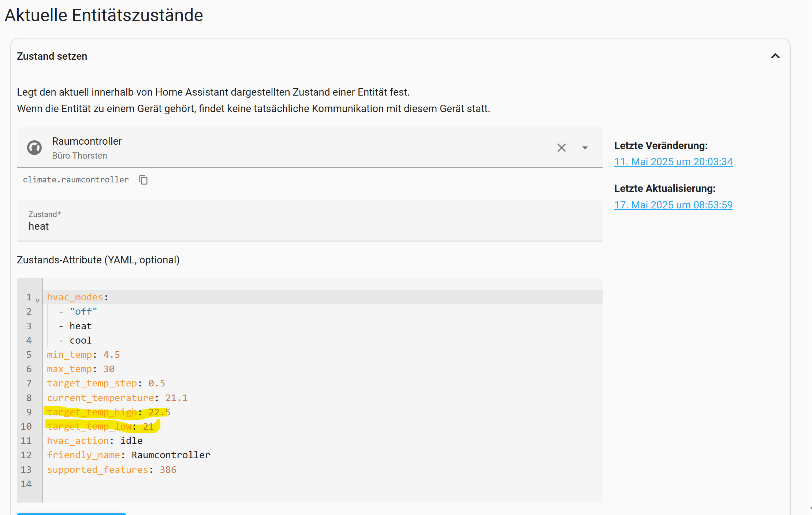Image resolution: width=812 pixels, height=515 pixels.
Task: Place cursor on the target_temp_low line
Action: [x=100, y=427]
